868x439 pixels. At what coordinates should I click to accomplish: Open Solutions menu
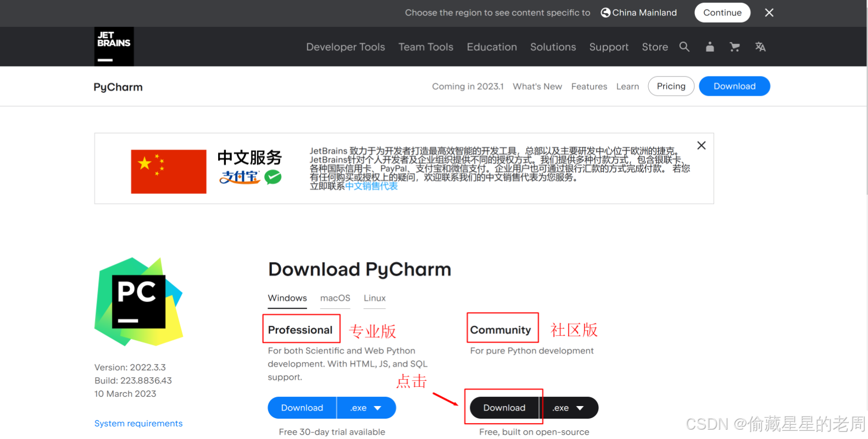point(553,47)
